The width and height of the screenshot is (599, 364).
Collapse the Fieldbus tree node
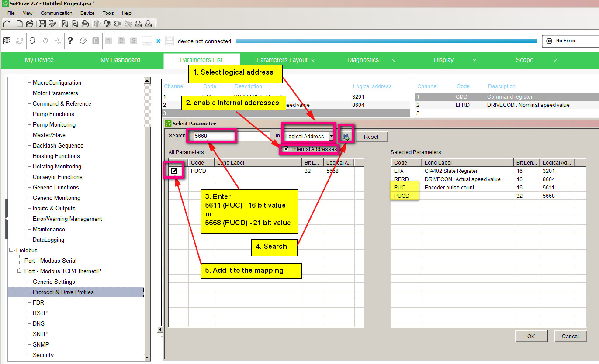click(x=11, y=250)
